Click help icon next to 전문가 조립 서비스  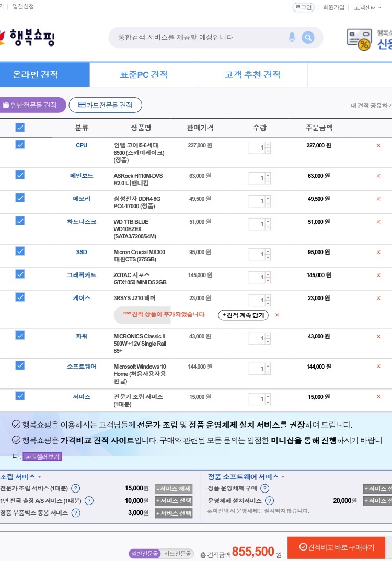coord(76,488)
